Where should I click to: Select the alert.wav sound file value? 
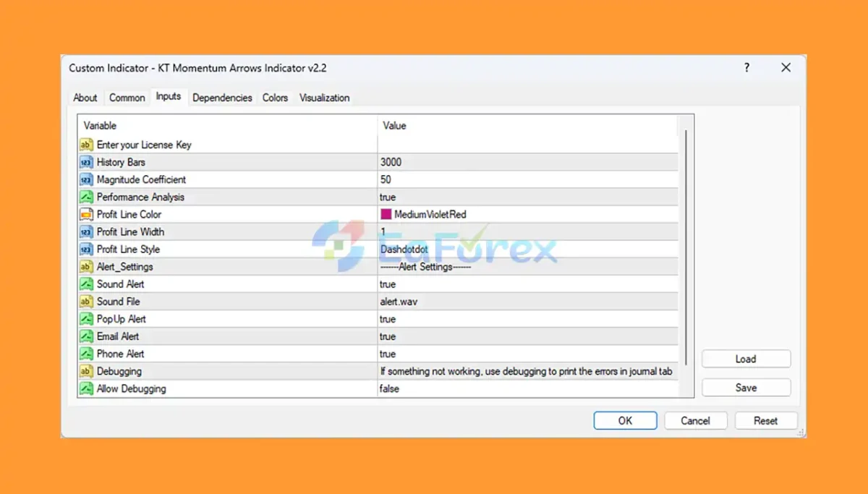tap(399, 302)
